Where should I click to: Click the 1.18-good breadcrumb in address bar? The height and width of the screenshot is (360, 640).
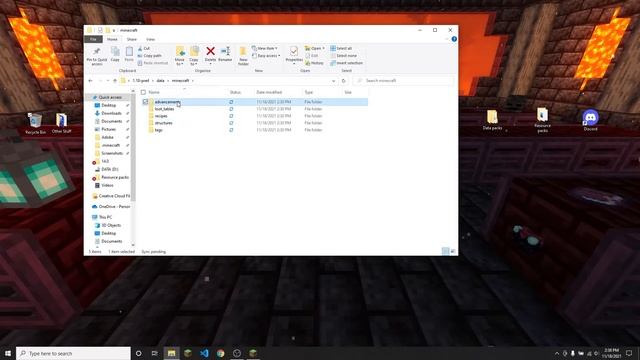click(x=141, y=81)
